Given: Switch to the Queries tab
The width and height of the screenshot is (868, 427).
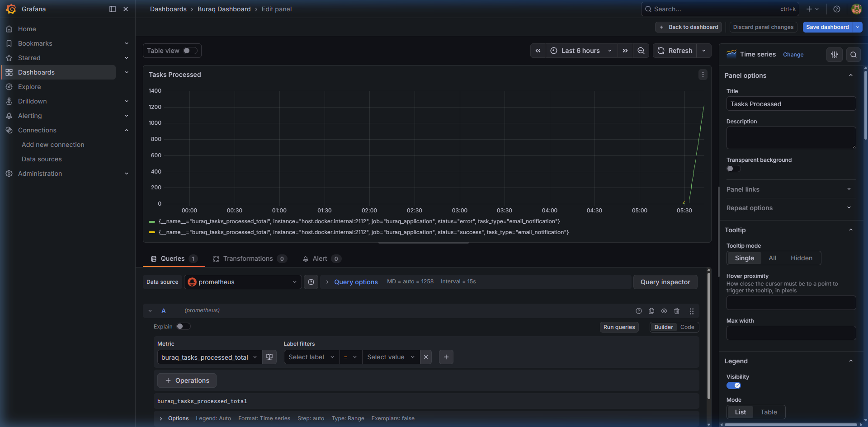Looking at the screenshot, I should point(174,258).
